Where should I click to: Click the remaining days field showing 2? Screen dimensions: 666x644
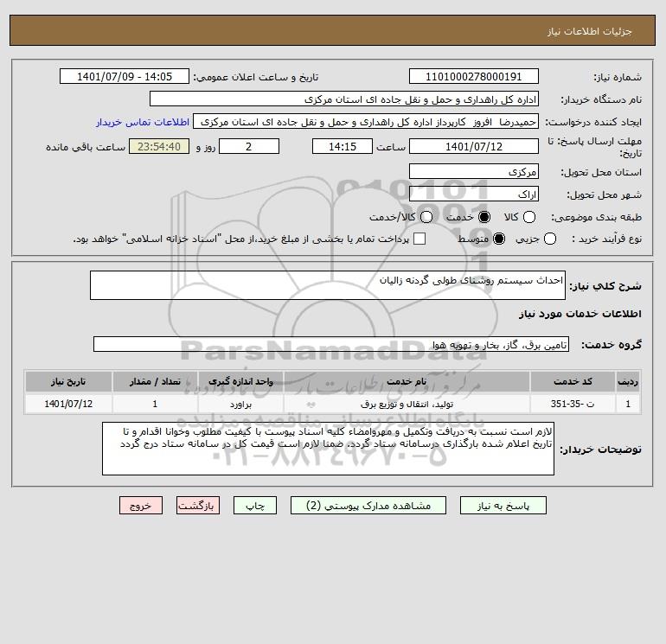point(249,146)
